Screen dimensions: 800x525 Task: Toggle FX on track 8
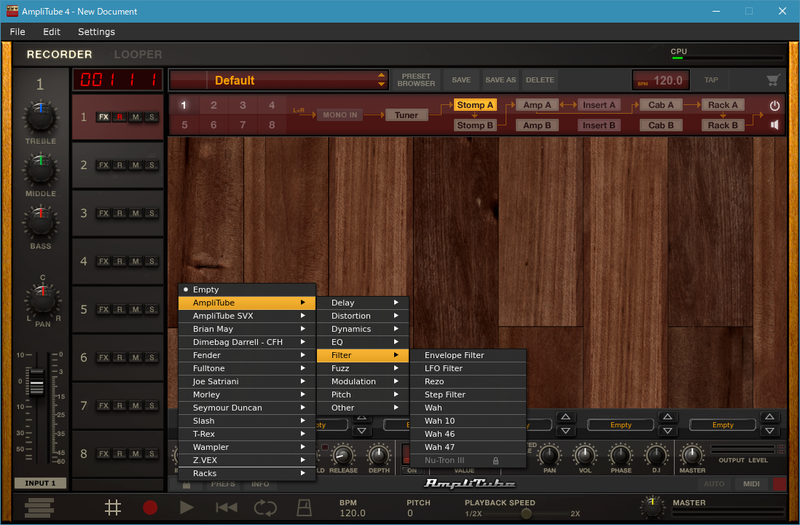[104, 454]
